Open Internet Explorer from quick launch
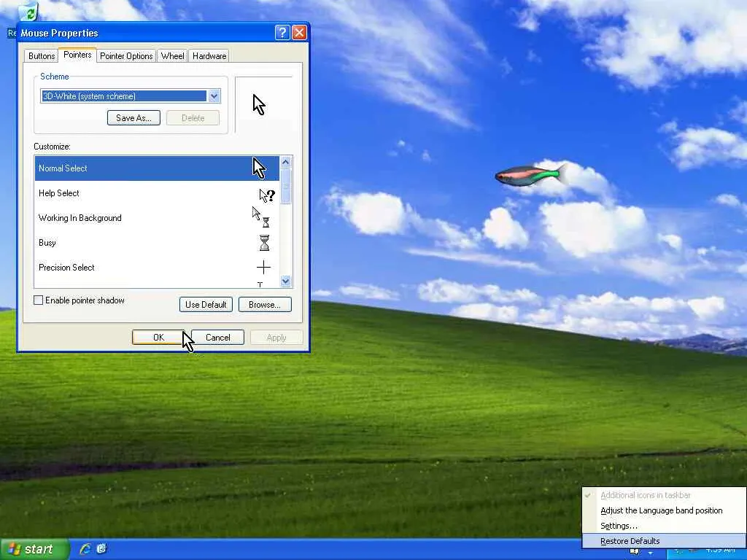The width and height of the screenshot is (747, 560). click(x=85, y=548)
